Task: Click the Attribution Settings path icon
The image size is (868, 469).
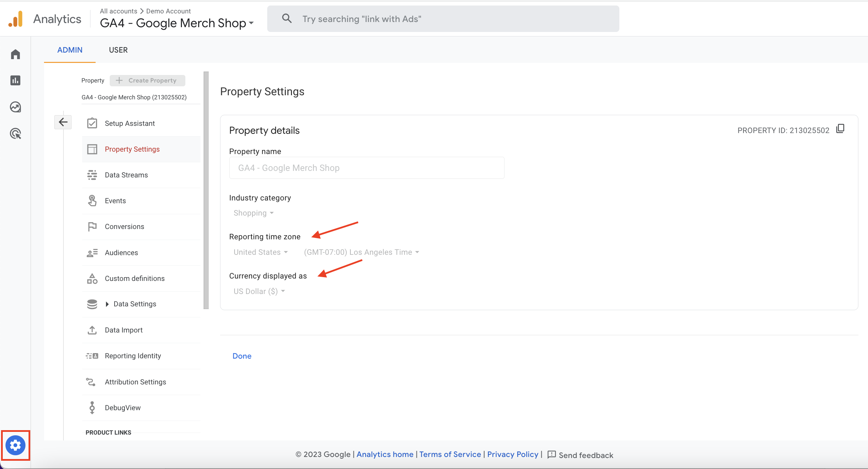Action: pos(91,382)
